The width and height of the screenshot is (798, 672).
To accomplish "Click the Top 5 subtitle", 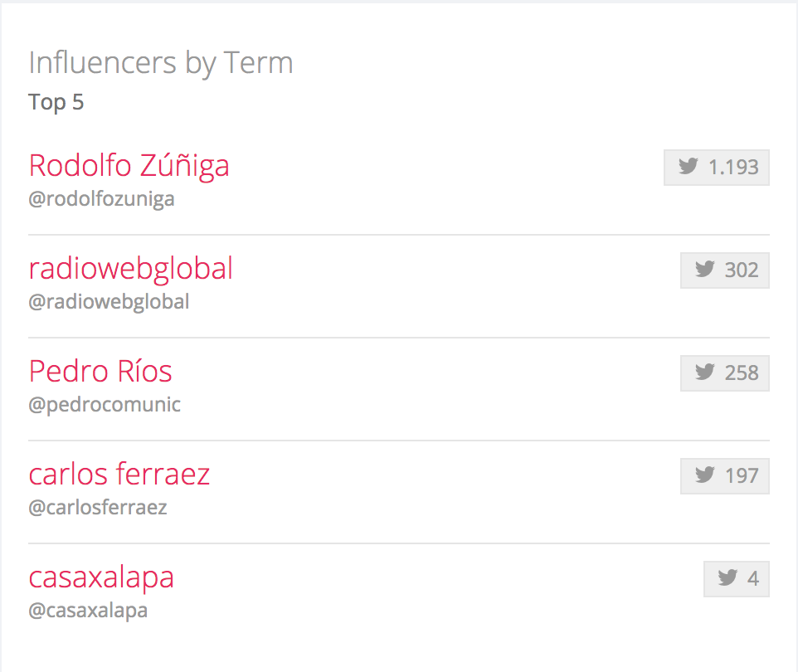I will pyautogui.click(x=56, y=103).
